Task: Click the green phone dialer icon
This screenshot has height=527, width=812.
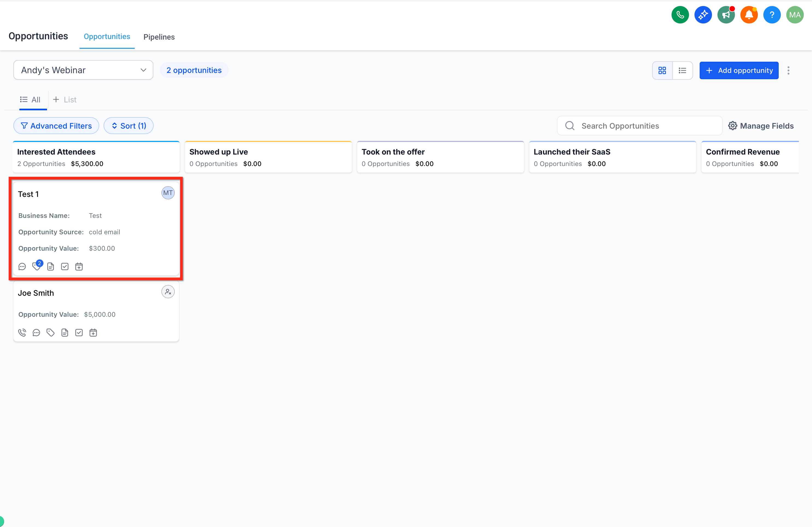Action: click(680, 15)
